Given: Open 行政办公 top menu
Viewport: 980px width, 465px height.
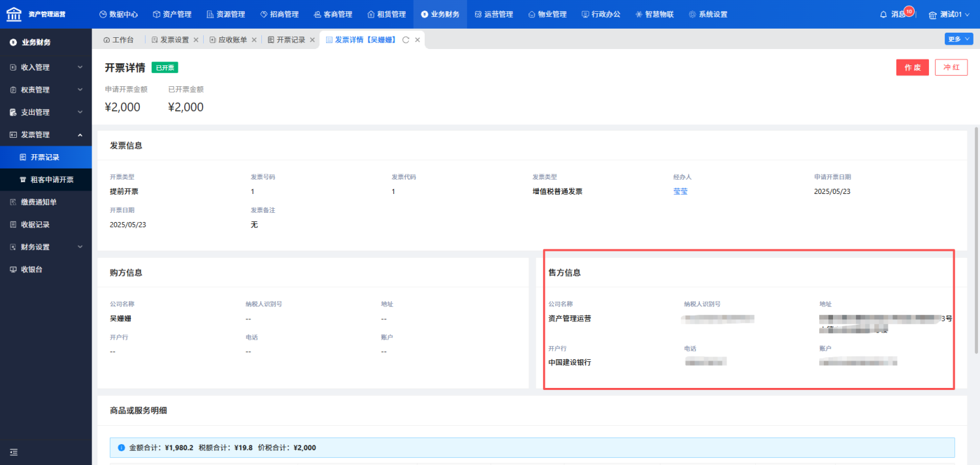Looking at the screenshot, I should [x=601, y=14].
